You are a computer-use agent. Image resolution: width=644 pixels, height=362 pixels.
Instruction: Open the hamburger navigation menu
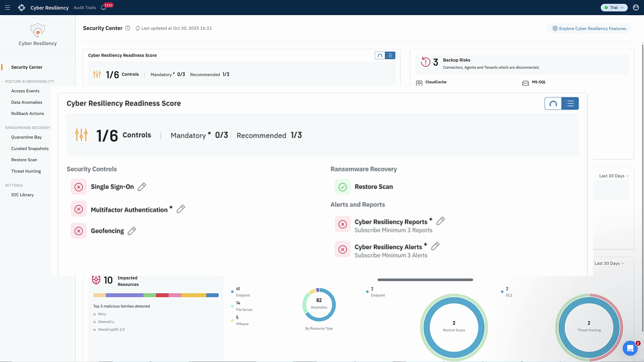(x=7, y=7)
